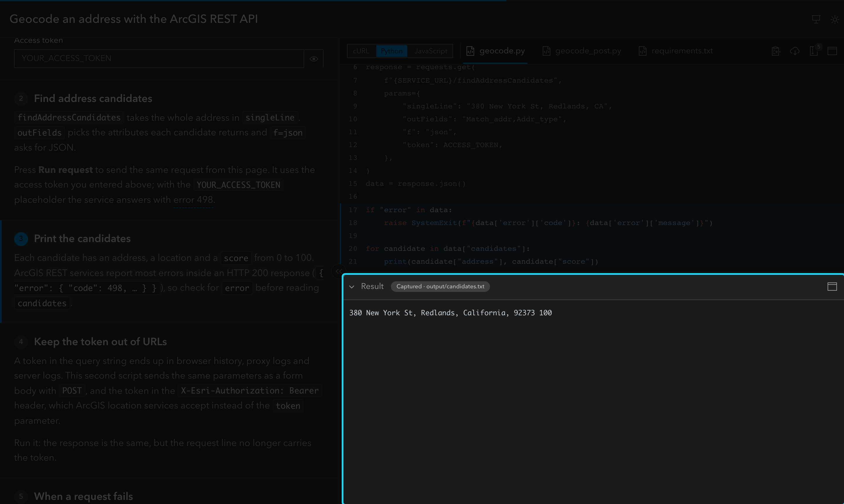Click the dotted-underlined error 498 term
844x504 pixels.
193,200
